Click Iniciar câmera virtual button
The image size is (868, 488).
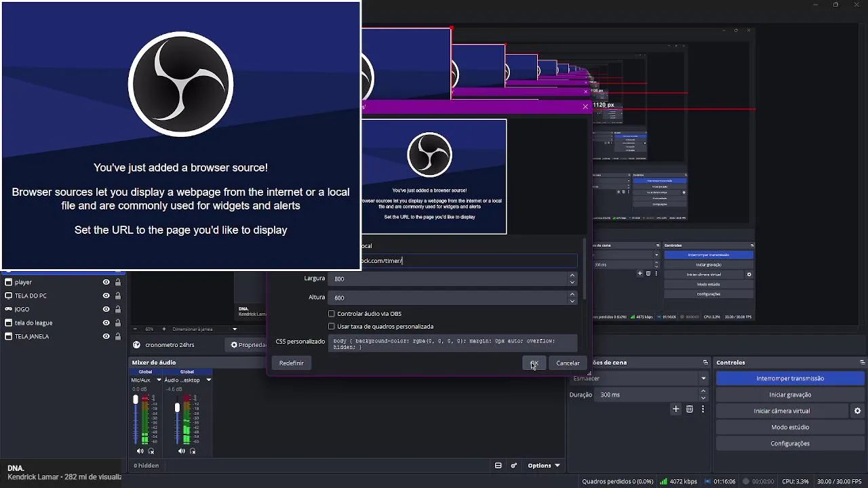781,411
